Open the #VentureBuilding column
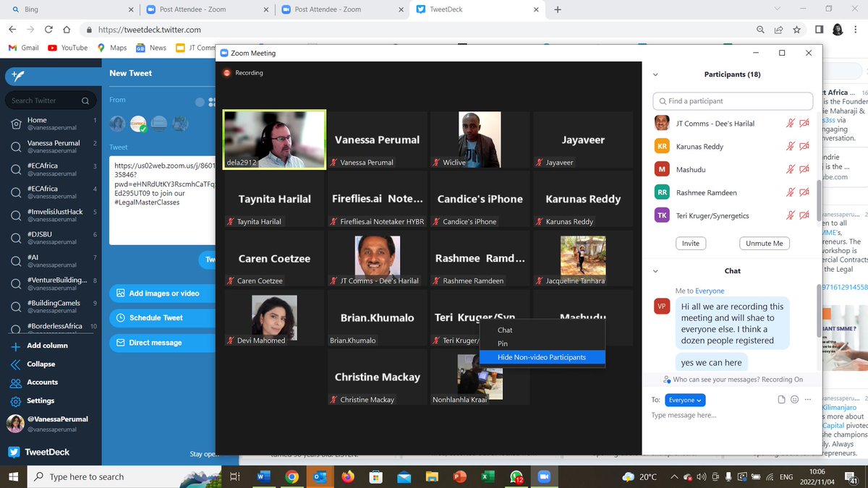The image size is (868, 488). click(x=51, y=283)
